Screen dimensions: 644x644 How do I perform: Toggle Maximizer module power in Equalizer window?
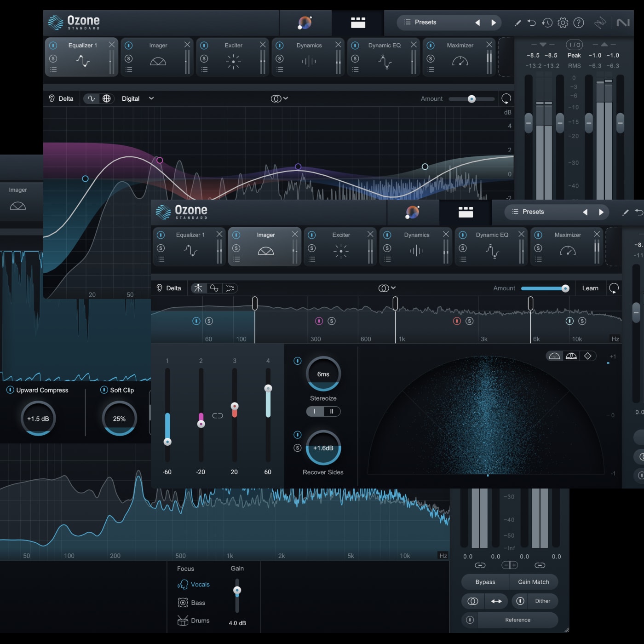pyautogui.click(x=431, y=46)
